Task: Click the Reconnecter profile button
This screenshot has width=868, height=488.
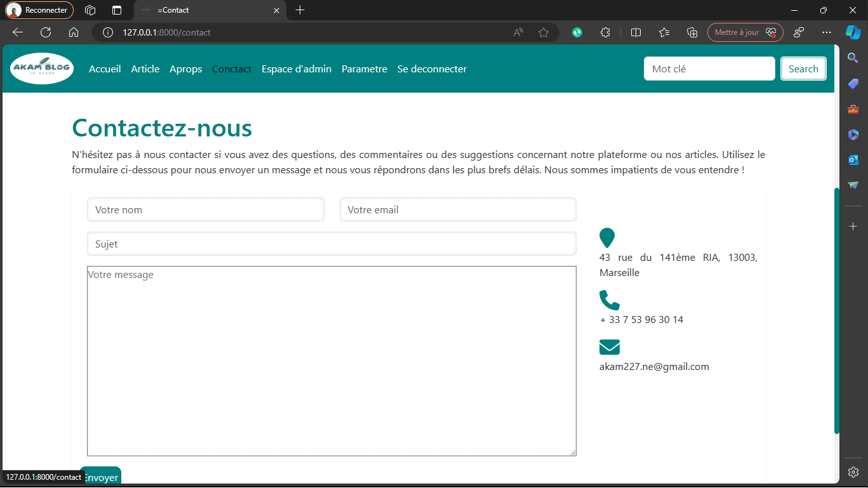Action: [39, 10]
